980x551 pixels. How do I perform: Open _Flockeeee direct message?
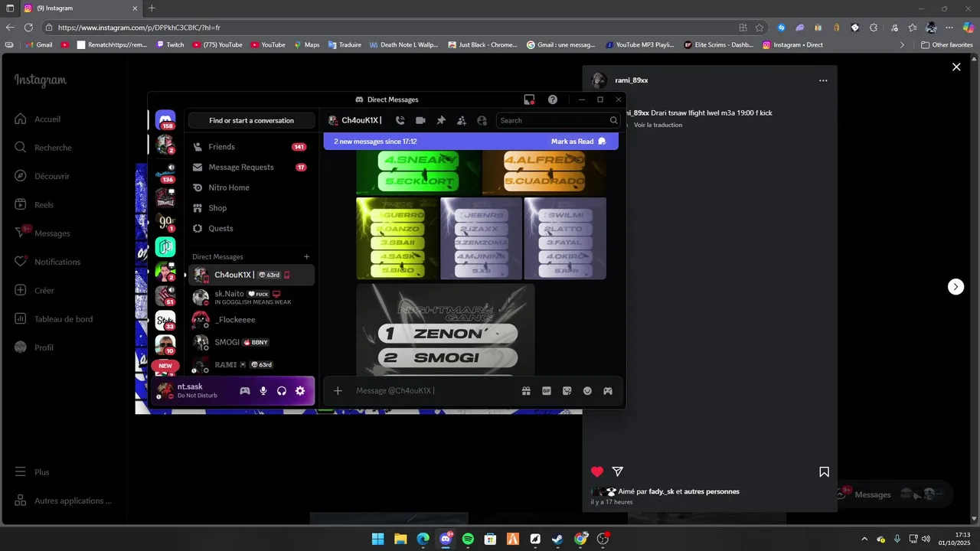(x=251, y=320)
